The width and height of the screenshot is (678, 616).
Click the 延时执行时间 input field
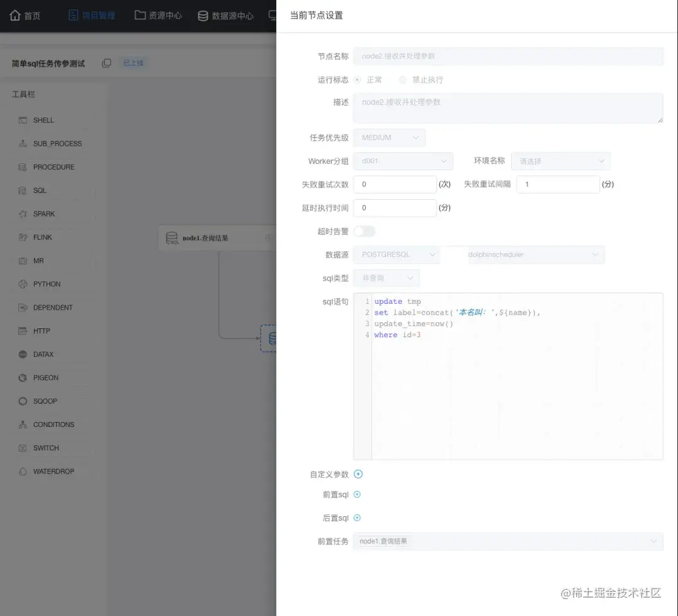pos(395,208)
